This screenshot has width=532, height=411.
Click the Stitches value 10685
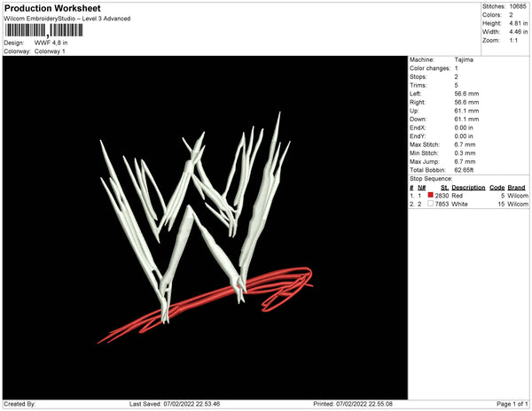518,6
